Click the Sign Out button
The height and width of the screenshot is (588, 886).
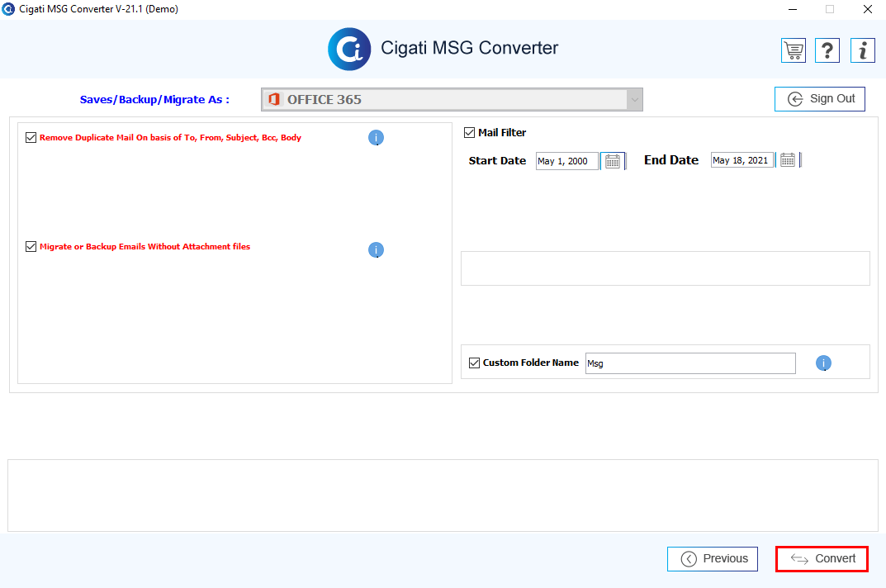click(x=819, y=99)
